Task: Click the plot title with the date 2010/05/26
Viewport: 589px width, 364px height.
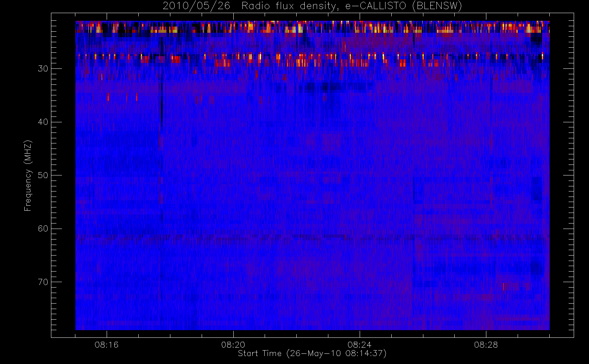Action: [312, 6]
